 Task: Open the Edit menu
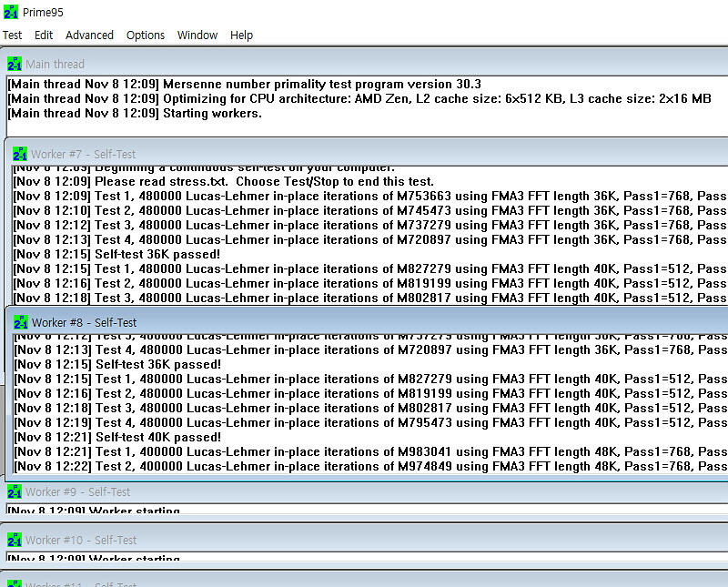tap(44, 35)
